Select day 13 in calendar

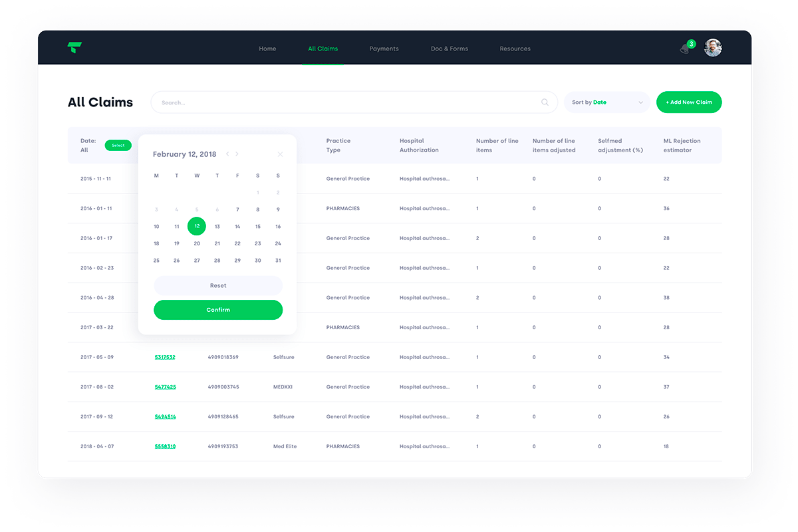click(217, 227)
